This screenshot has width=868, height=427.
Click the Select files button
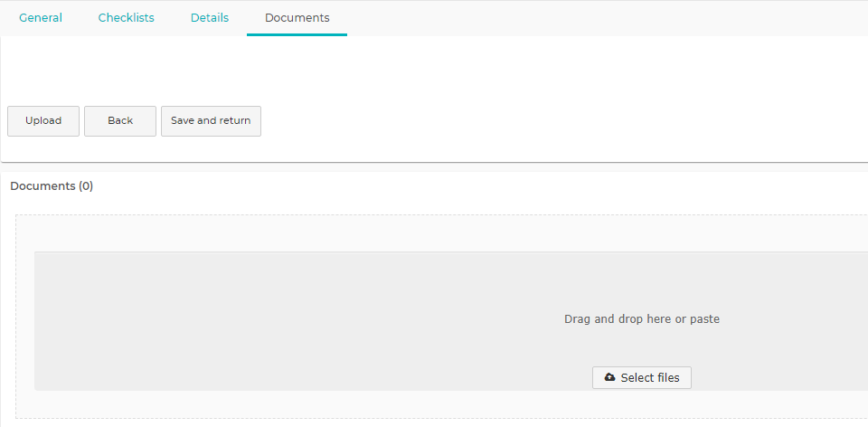[x=642, y=378]
